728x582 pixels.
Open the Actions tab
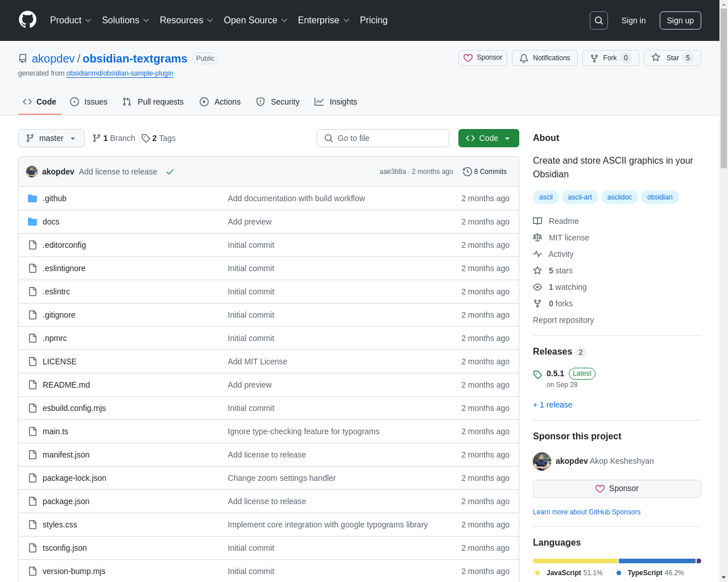[x=220, y=102]
